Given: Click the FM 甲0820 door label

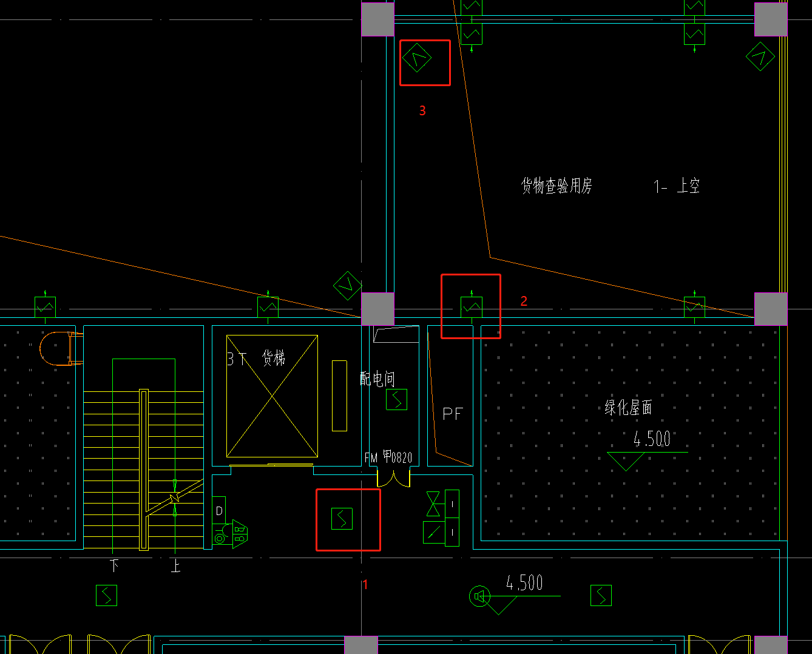Looking at the screenshot, I should 388,457.
